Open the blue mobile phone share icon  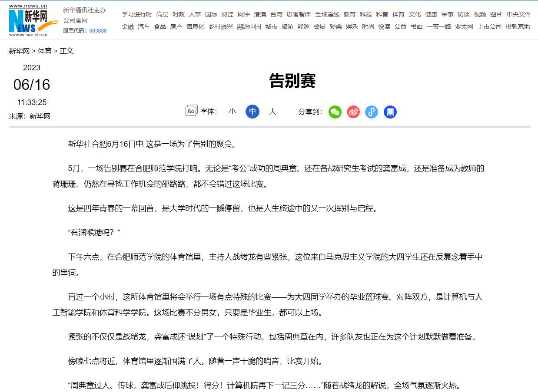coord(390,112)
